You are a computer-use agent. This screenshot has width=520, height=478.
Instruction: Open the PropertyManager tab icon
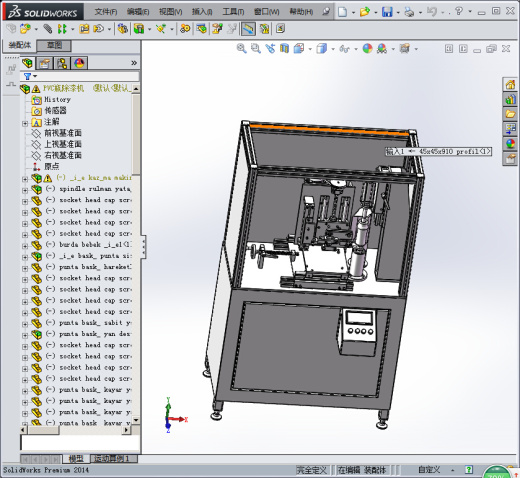click(x=44, y=63)
